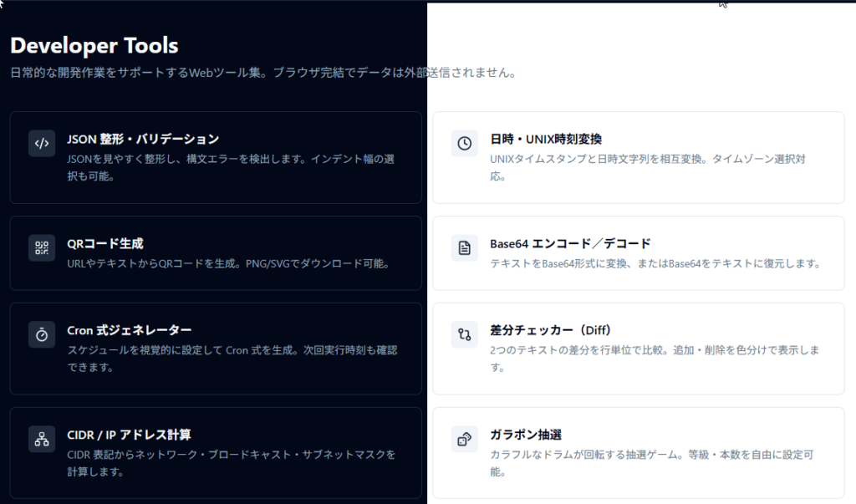Viewport: 856px width, 504px height.
Task: Click the Developer Tools page heading
Action: pos(94,45)
